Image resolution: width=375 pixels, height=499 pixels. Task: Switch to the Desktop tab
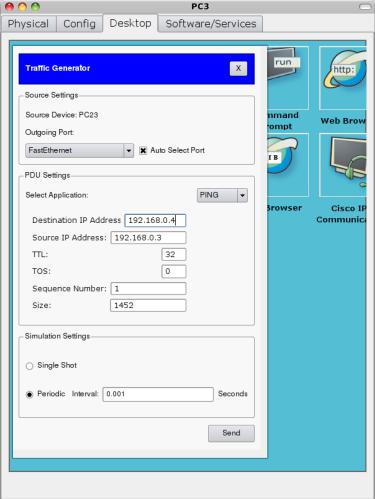[130, 23]
